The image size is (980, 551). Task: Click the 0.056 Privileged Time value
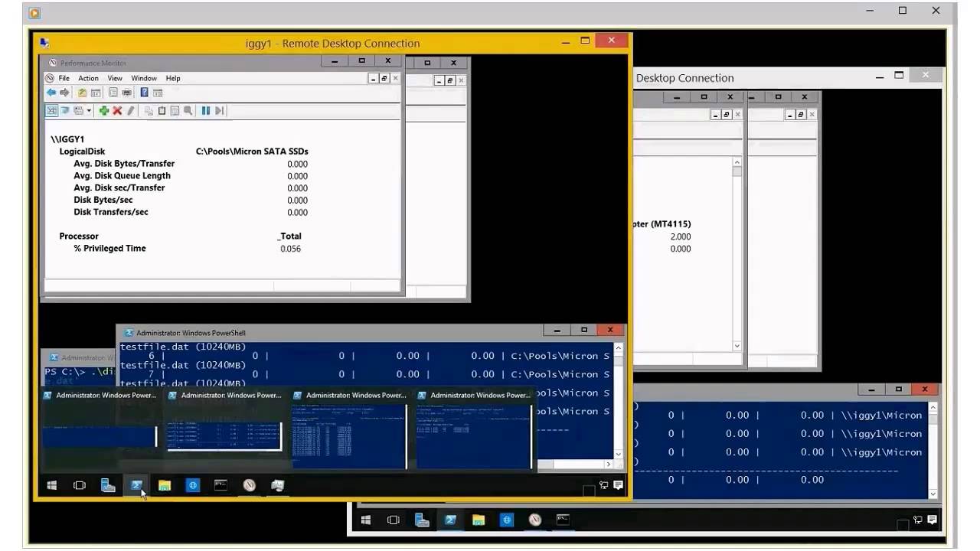[x=291, y=249]
